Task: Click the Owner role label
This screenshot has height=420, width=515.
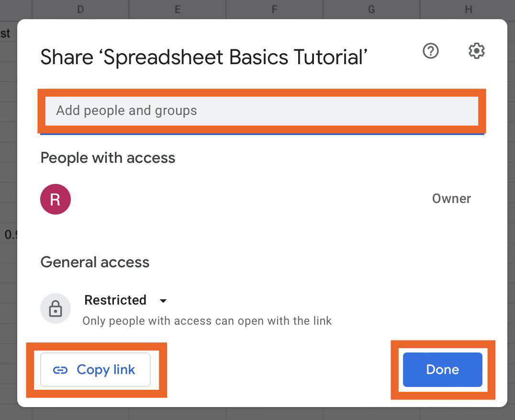Action: coord(451,198)
